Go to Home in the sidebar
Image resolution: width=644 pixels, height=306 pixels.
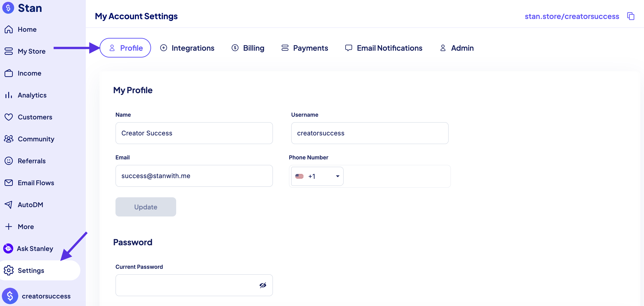click(27, 29)
